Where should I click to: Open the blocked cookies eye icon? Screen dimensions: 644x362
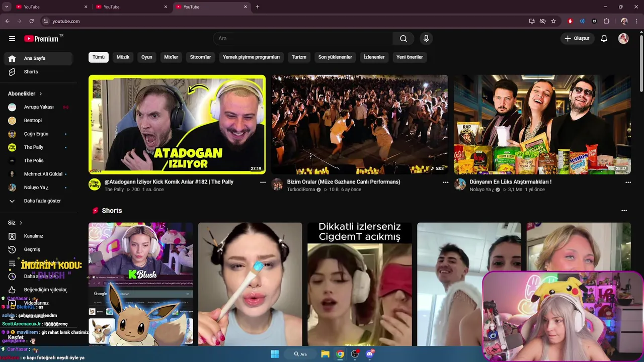[x=542, y=21]
